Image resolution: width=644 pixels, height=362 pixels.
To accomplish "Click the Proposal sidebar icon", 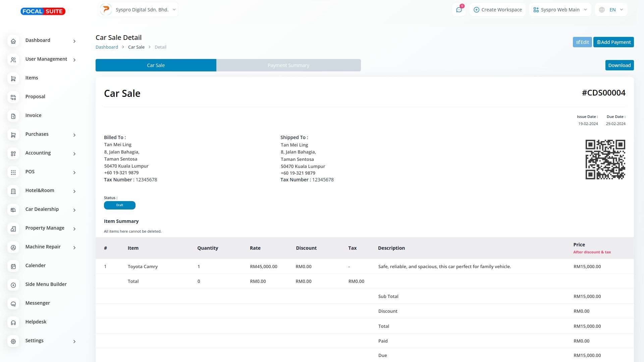I will tap(13, 98).
